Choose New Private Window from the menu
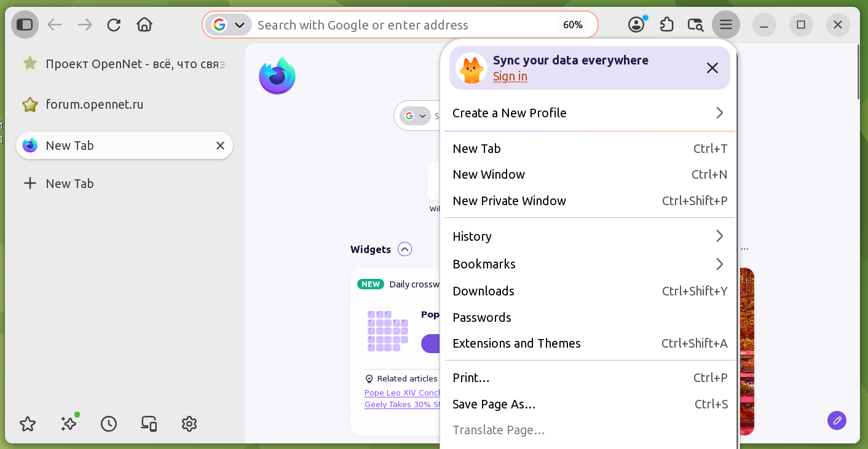Viewport: 868px width, 449px height. pyautogui.click(x=590, y=201)
